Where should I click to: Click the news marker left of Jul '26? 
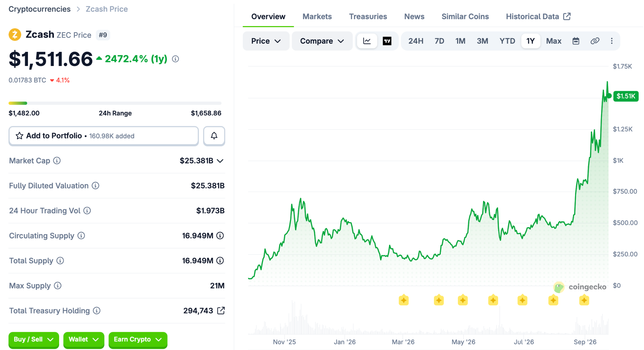tap(493, 300)
